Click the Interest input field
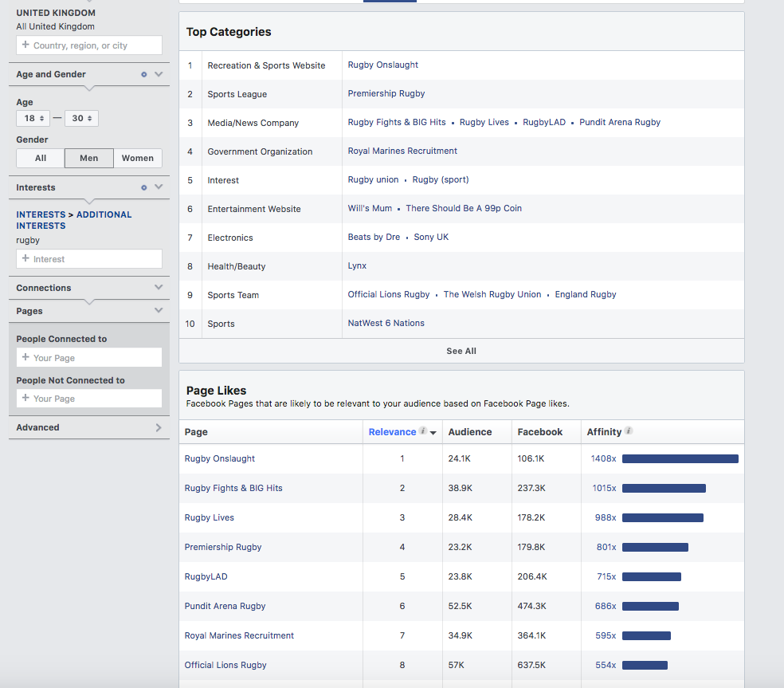This screenshot has height=688, width=784. pos(89,258)
